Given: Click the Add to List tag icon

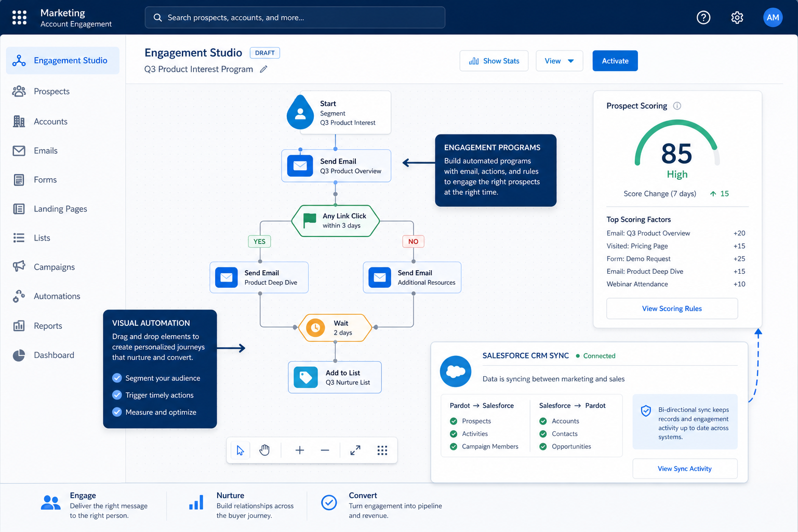Looking at the screenshot, I should pos(305,377).
